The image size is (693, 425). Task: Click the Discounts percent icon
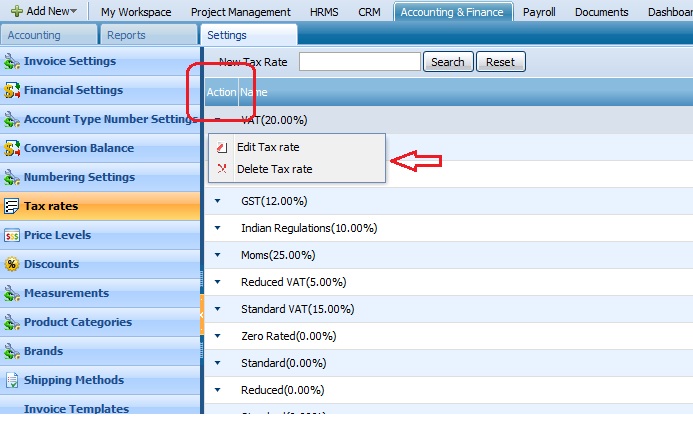pos(12,265)
